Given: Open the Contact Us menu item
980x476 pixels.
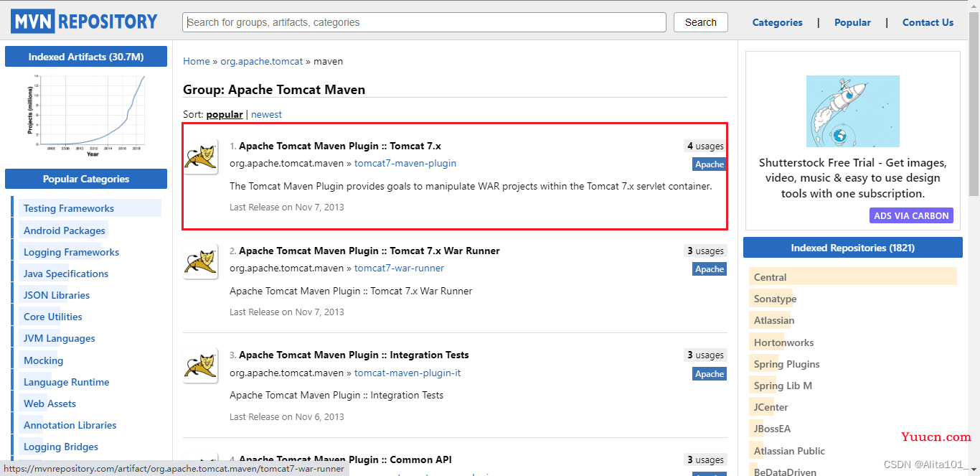Looking at the screenshot, I should [928, 22].
